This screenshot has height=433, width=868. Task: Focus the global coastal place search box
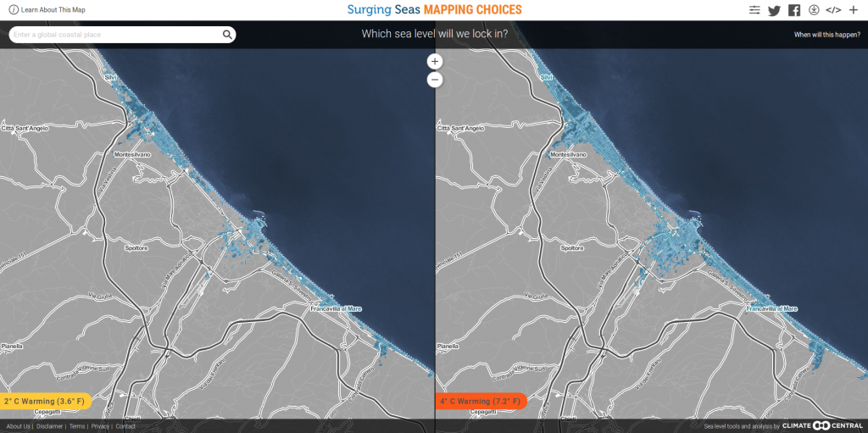(122, 35)
